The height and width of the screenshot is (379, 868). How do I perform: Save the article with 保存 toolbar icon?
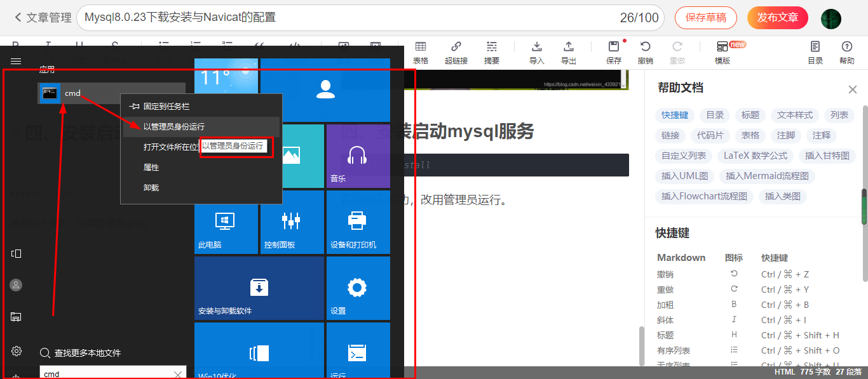tap(614, 53)
